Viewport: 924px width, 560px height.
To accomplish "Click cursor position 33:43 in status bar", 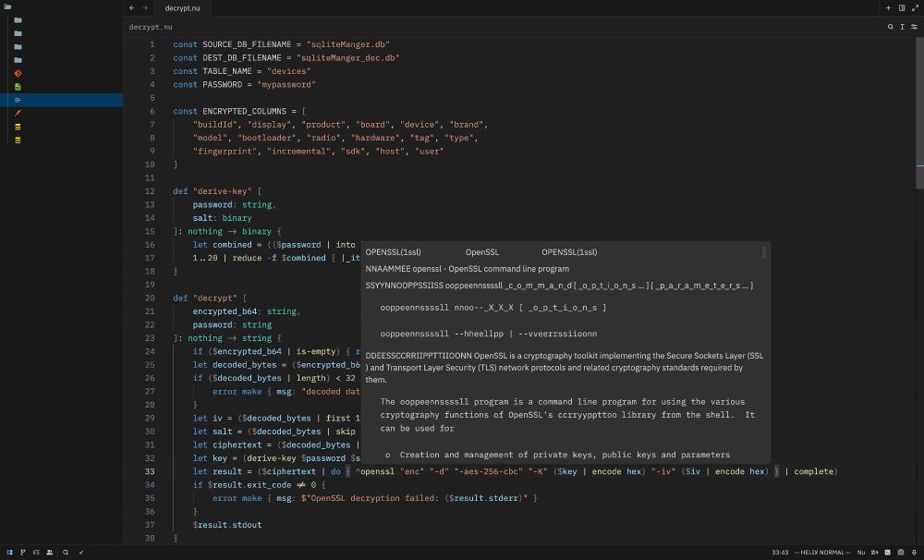I will tap(780, 553).
